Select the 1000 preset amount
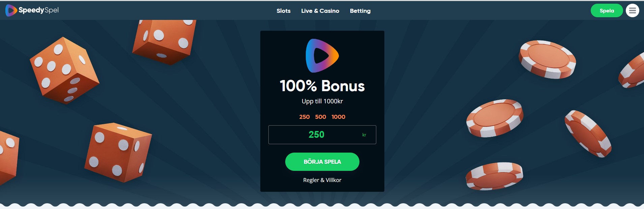The height and width of the screenshot is (209, 644). point(339,117)
